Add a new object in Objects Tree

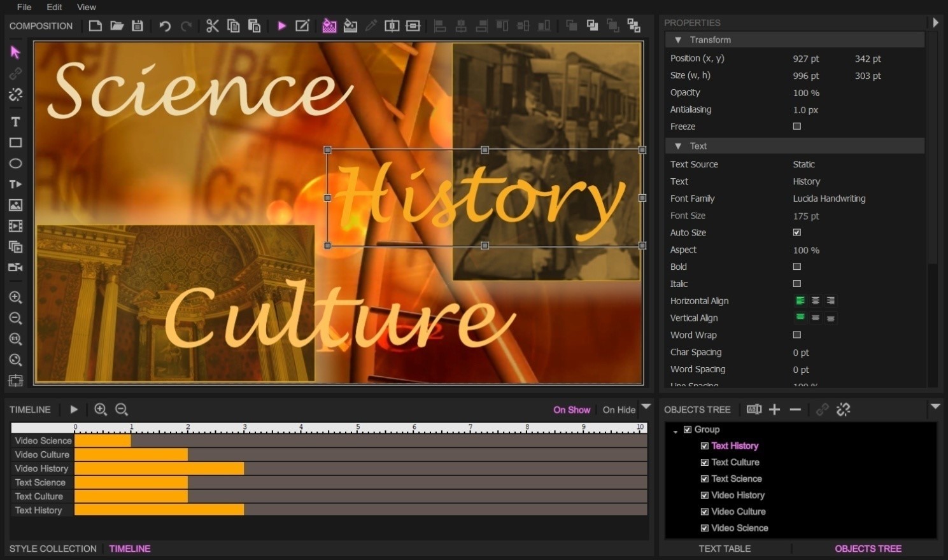[x=774, y=409]
